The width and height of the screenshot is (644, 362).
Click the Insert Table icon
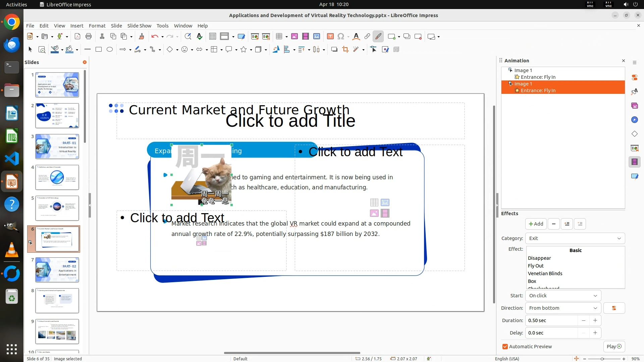[x=279, y=37]
